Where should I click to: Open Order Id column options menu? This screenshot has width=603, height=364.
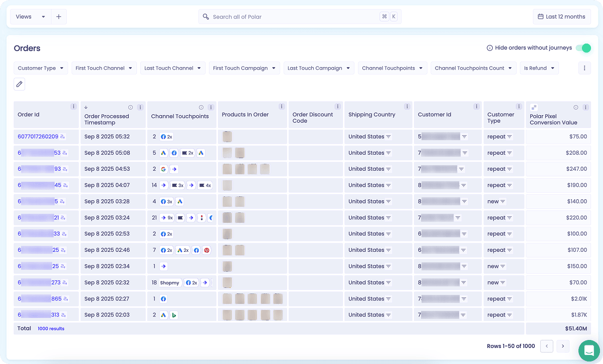74,107
